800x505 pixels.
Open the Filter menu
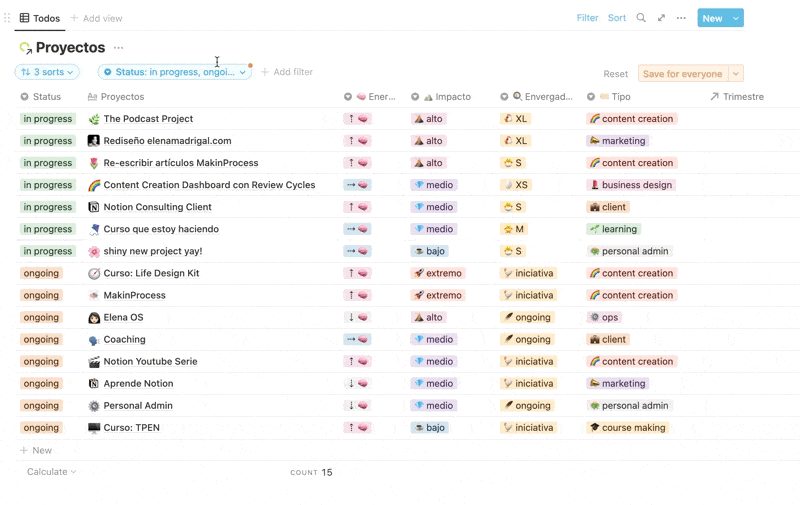(587, 18)
